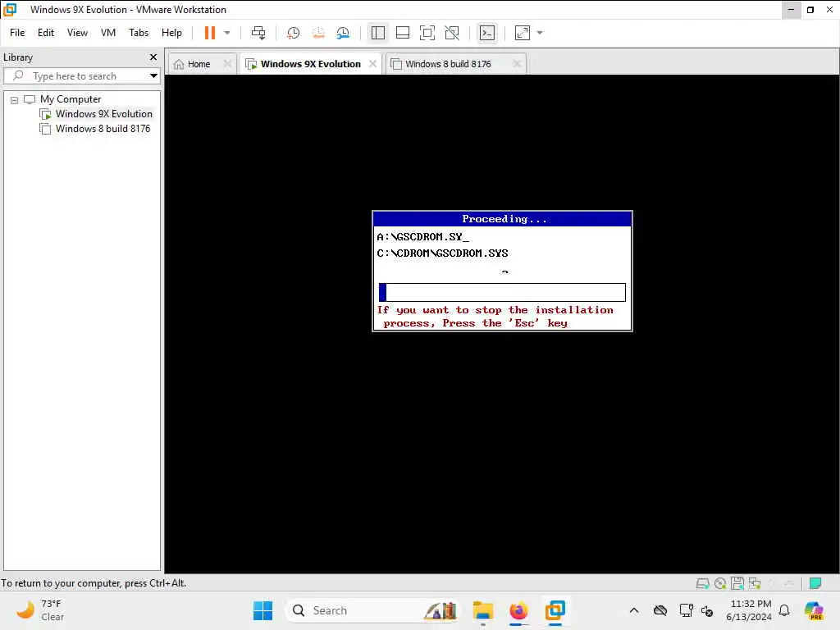
Task: Click the installation progress bar
Action: coord(502,293)
